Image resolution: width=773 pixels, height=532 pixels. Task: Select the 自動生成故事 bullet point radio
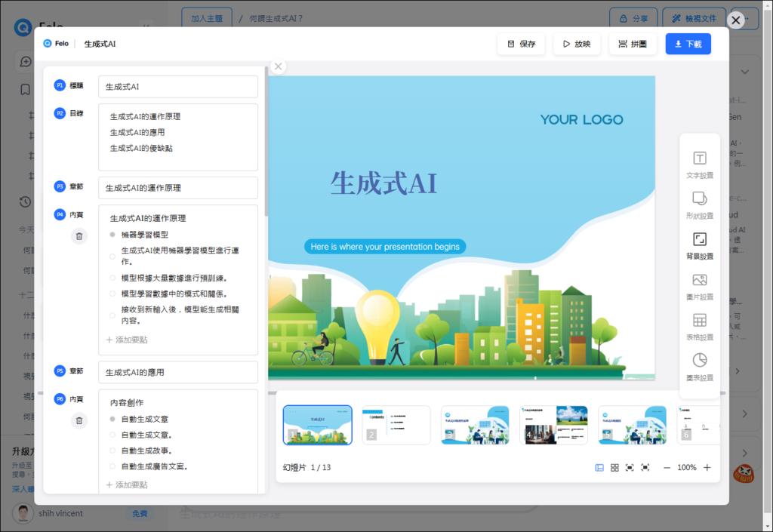point(112,451)
